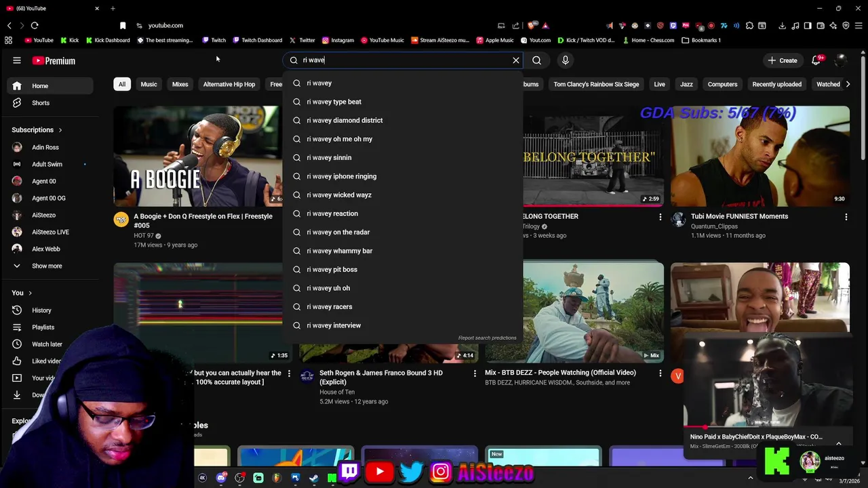Choose suggestion ri wavey pit boss

coord(403,270)
